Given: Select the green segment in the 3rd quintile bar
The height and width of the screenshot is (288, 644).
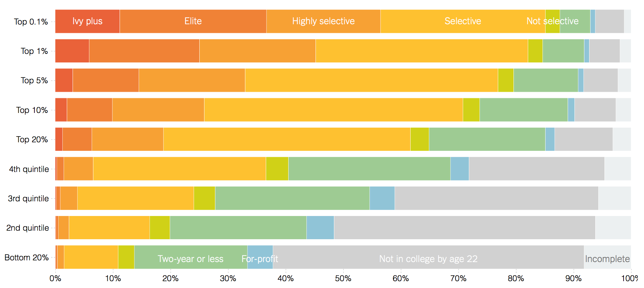Looking at the screenshot, I should click(292, 198).
